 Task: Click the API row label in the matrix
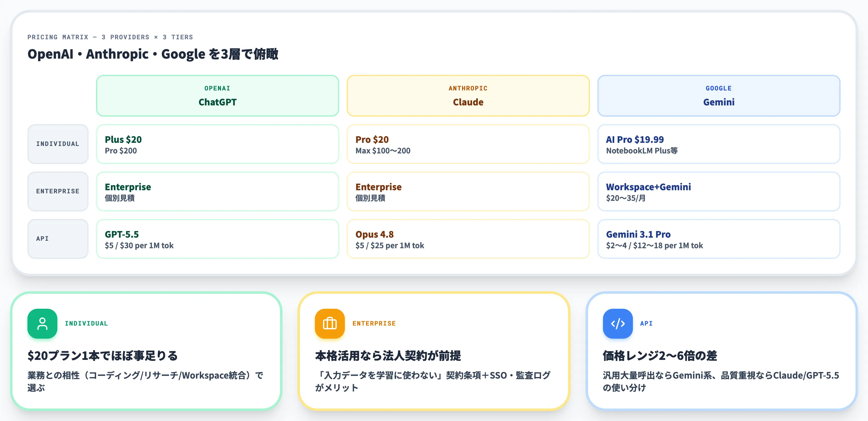pos(58,239)
